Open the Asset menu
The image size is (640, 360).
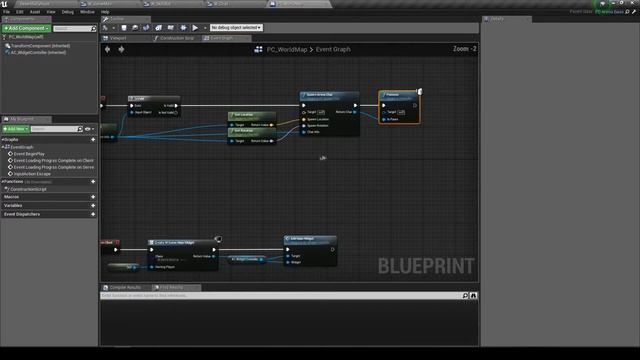tap(35, 12)
